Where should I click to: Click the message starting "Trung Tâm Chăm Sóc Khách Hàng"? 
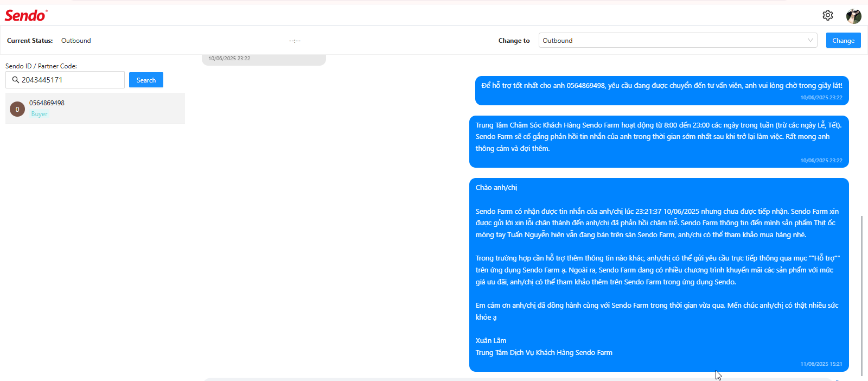point(659,142)
